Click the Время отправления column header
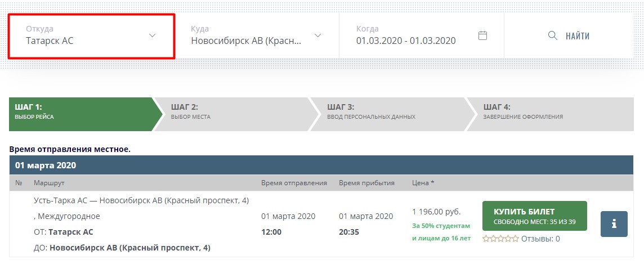Screen dimensions: 644x264 pyautogui.click(x=294, y=183)
